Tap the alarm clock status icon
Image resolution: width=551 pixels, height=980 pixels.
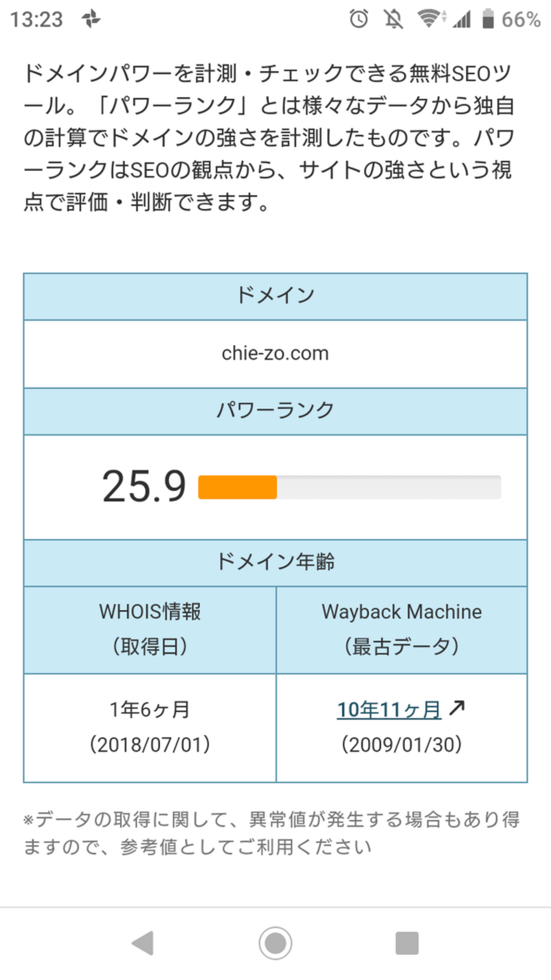pyautogui.click(x=359, y=19)
